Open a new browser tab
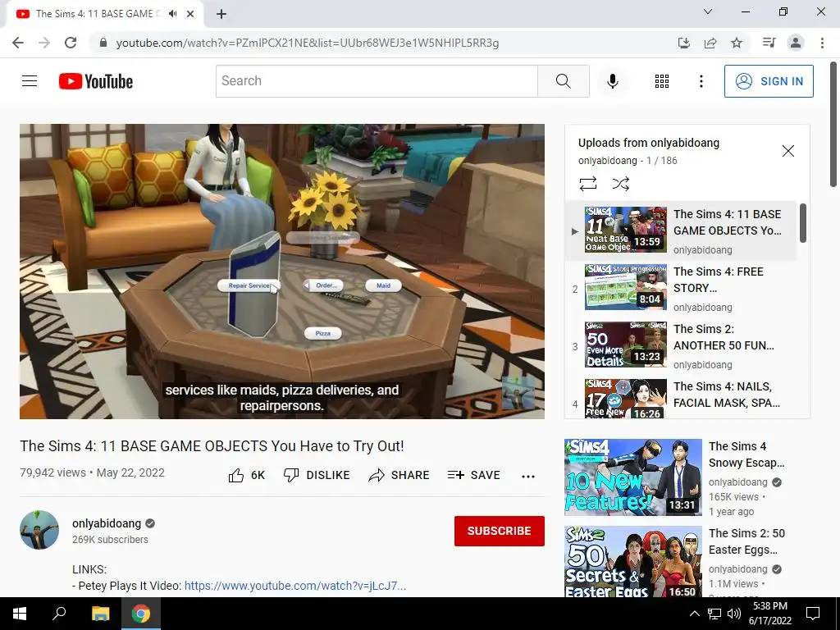The height and width of the screenshot is (630, 840). tap(221, 14)
